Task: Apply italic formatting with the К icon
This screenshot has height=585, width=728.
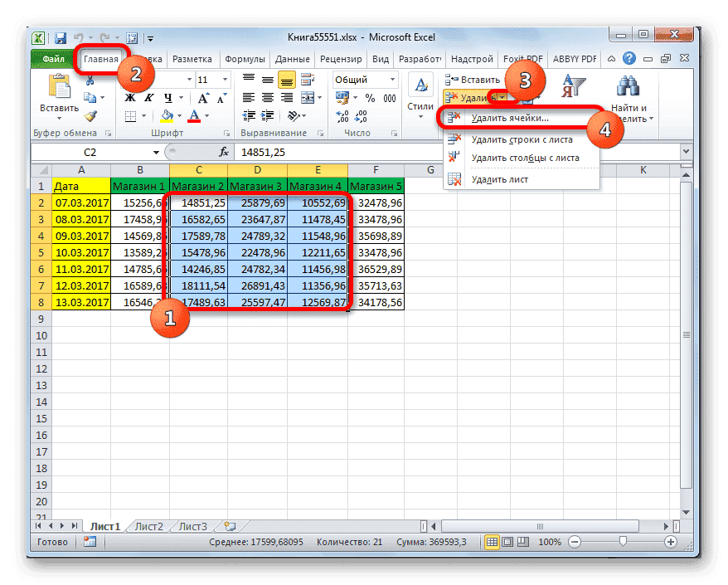Action: click(149, 96)
